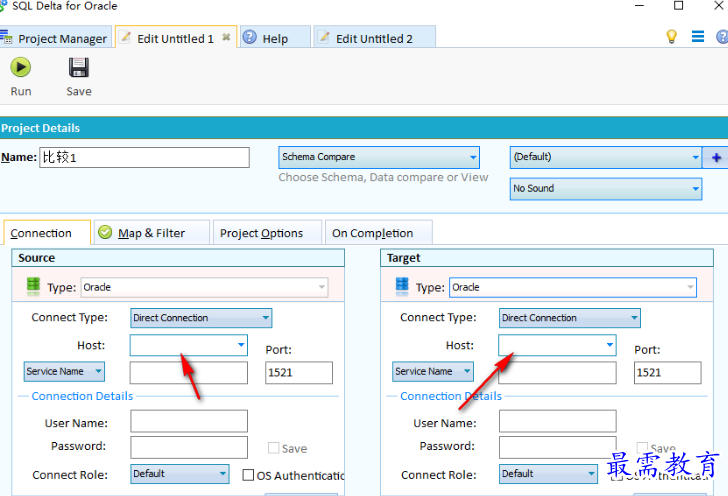Open the Target Type Oracle dropdown
Image resolution: width=728 pixels, height=496 pixels.
(x=573, y=287)
